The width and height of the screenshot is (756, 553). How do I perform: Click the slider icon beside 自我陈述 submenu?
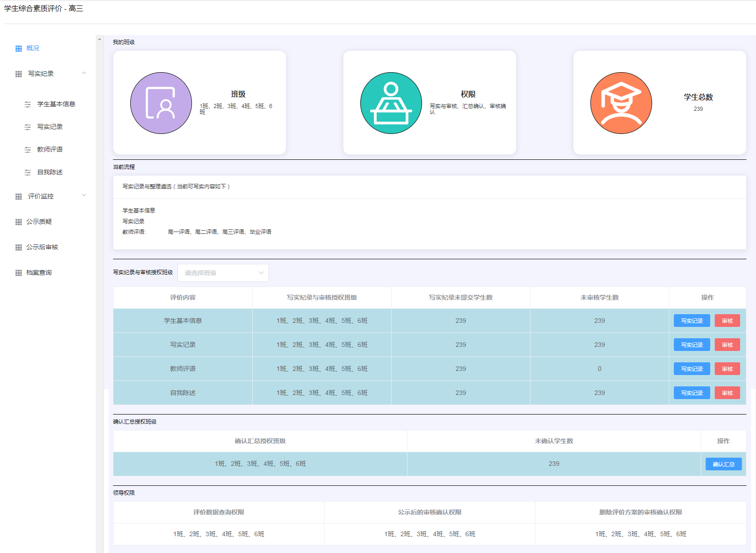pos(28,173)
